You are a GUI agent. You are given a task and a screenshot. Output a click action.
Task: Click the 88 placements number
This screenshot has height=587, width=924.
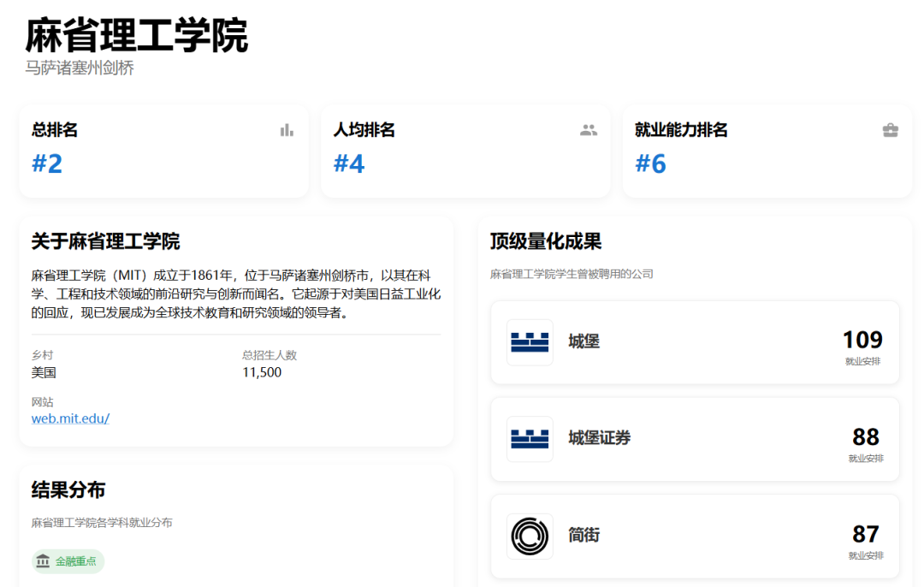[x=866, y=437]
